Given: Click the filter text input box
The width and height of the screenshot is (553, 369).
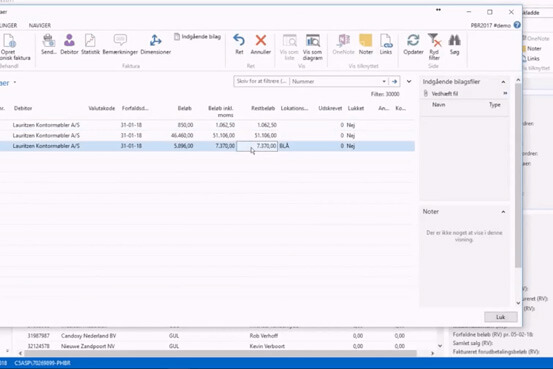Looking at the screenshot, I should [x=262, y=81].
